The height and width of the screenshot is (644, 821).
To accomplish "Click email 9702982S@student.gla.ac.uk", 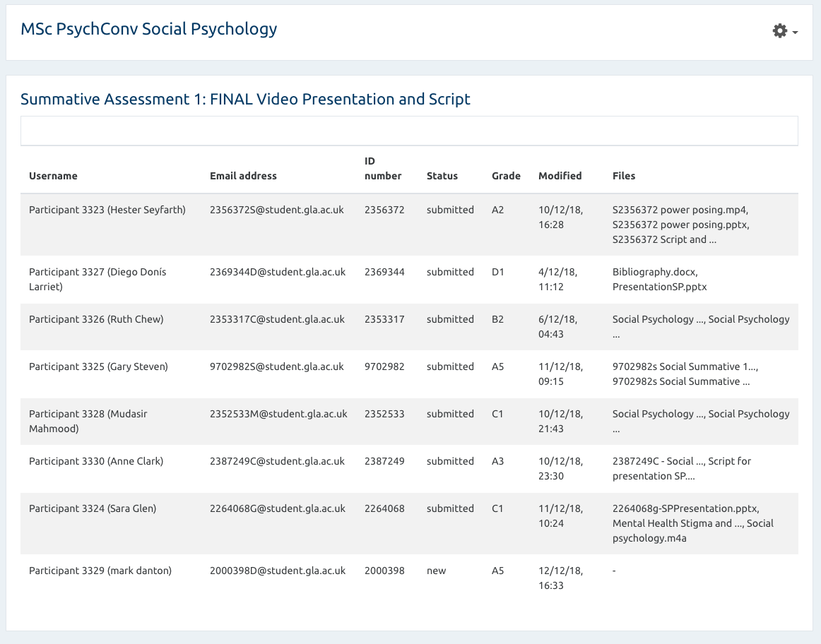I will (x=276, y=366).
